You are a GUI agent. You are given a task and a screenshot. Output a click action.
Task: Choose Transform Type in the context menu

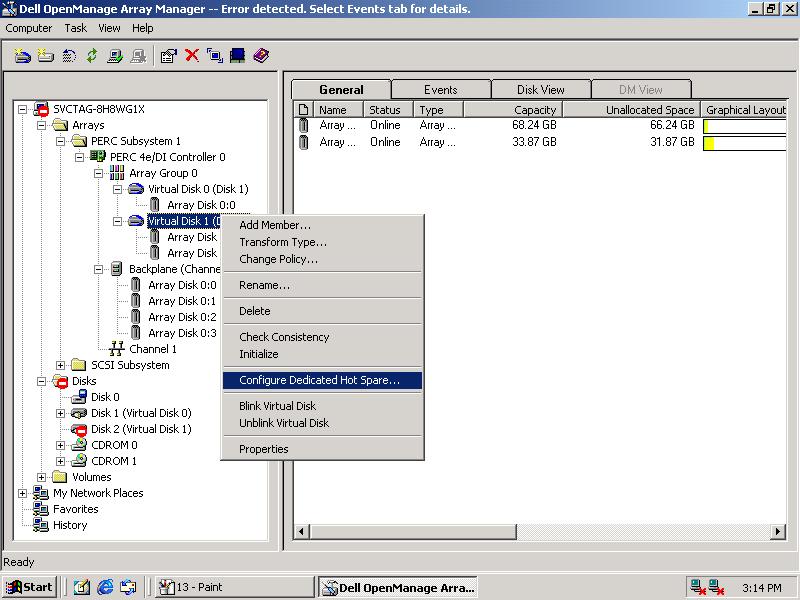(322, 242)
